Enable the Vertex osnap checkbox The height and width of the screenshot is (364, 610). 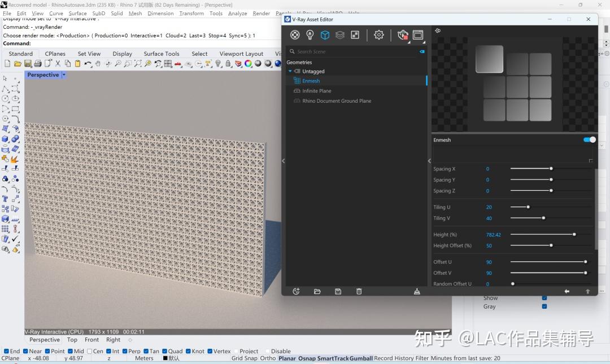tap(208, 351)
